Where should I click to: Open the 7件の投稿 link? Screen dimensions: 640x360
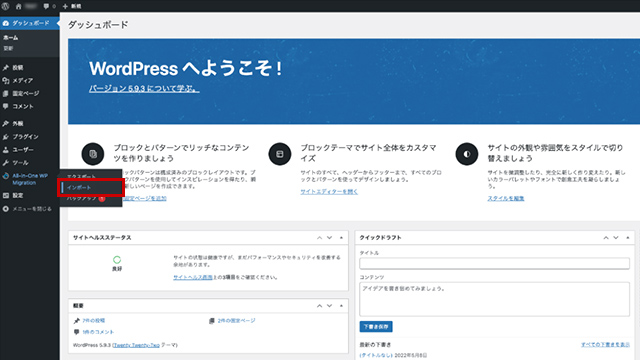(93, 320)
